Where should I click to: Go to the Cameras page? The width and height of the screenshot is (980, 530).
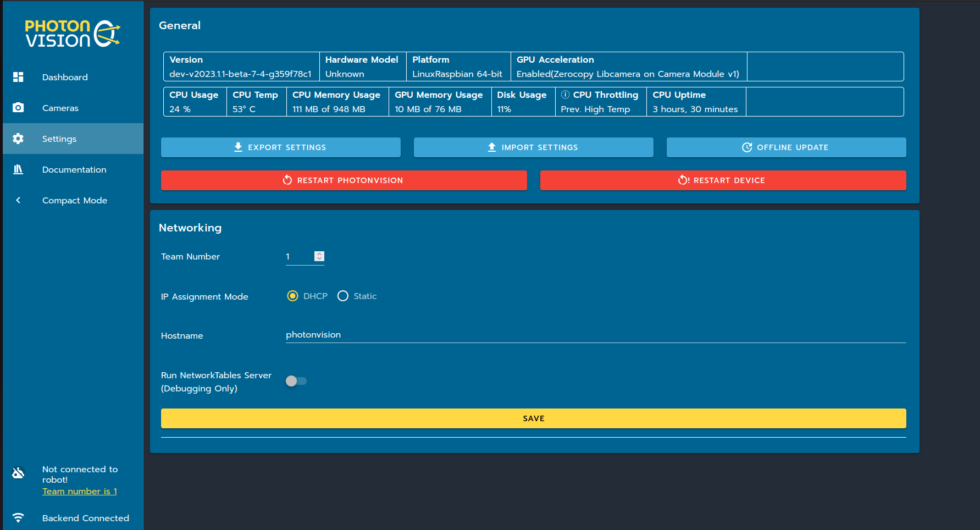click(73, 108)
